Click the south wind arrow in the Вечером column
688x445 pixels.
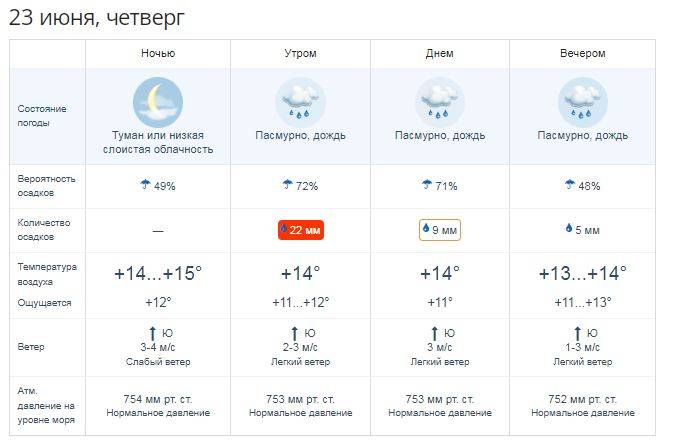click(x=577, y=334)
